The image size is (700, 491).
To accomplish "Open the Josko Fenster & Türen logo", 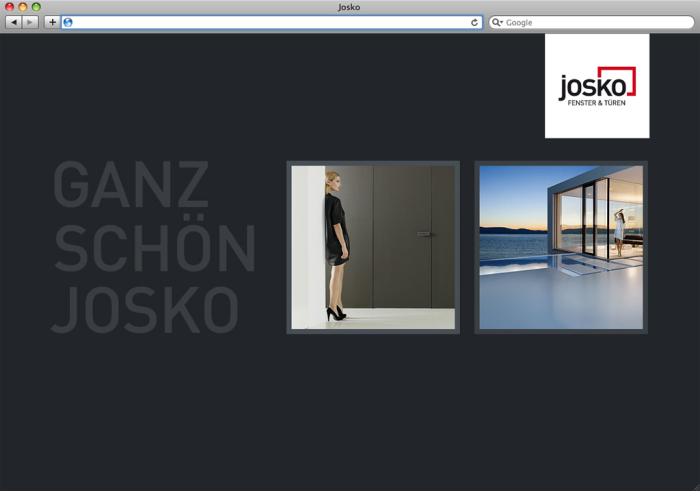I will [597, 86].
